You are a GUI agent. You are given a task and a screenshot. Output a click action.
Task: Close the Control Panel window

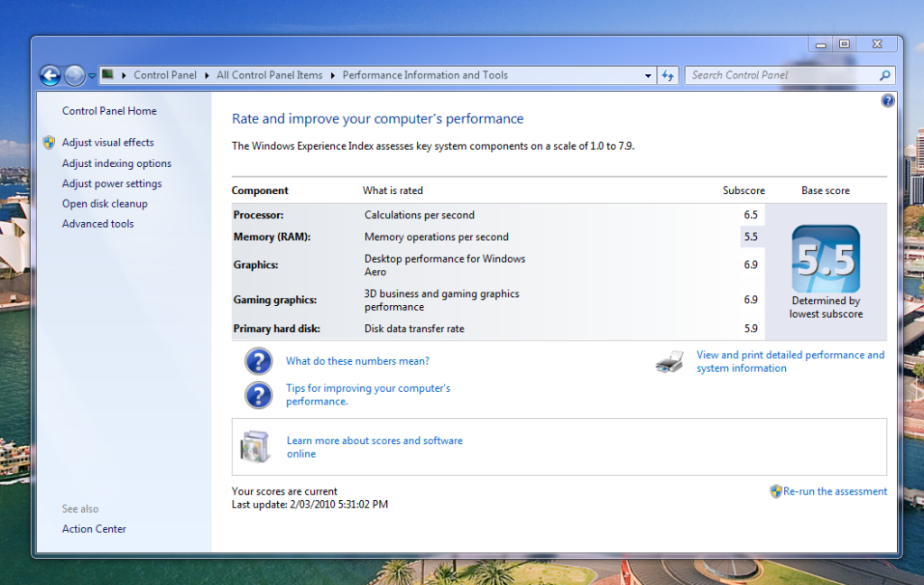[877, 44]
